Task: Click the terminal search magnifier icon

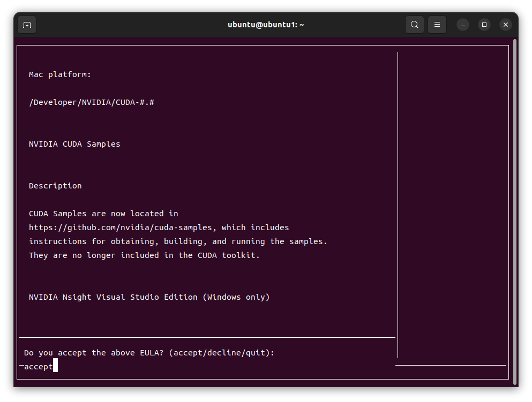Action: click(x=415, y=25)
